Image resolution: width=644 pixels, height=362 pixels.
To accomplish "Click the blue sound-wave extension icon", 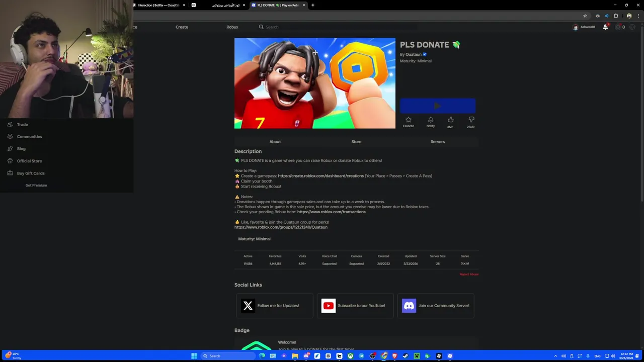I will pyautogui.click(x=606, y=16).
